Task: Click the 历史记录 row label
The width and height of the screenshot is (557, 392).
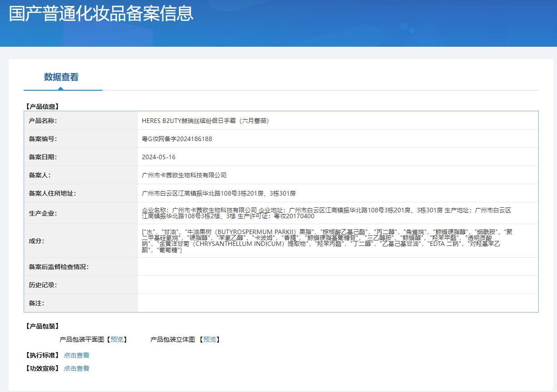Action: pos(43,285)
